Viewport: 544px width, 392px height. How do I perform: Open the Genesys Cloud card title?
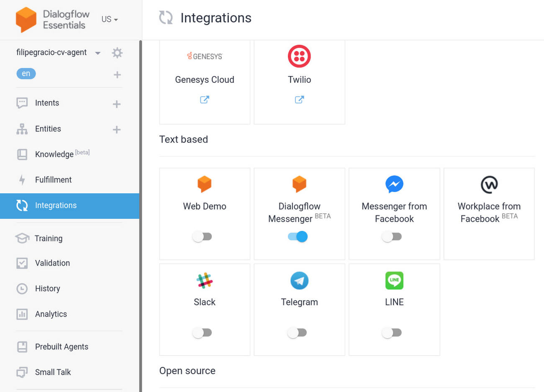pyautogui.click(x=205, y=79)
